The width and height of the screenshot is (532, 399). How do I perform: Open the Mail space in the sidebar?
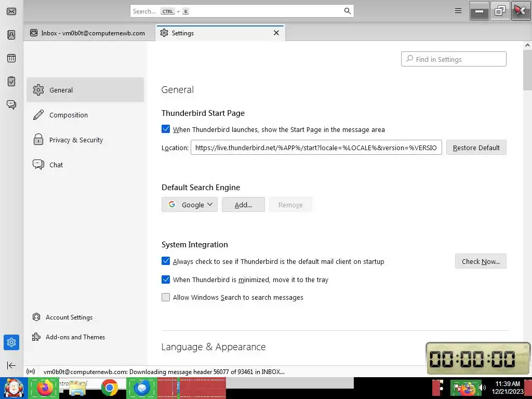11,11
